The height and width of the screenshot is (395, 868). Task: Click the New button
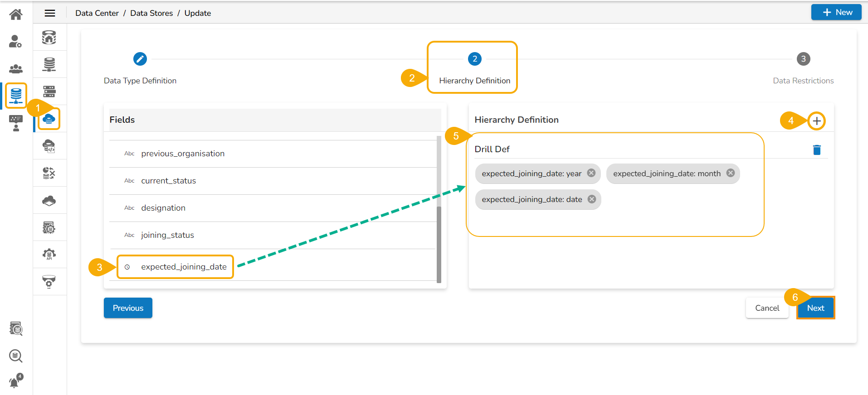pyautogui.click(x=836, y=12)
